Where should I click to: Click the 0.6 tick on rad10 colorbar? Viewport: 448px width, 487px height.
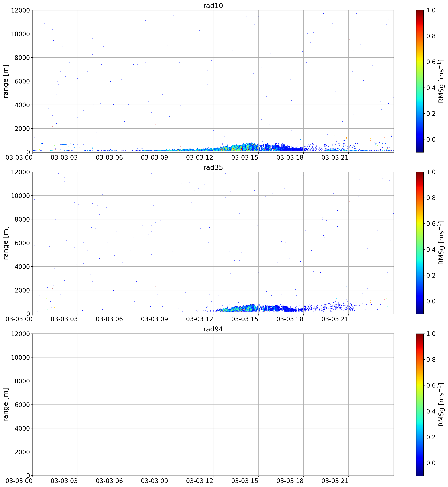click(x=431, y=62)
